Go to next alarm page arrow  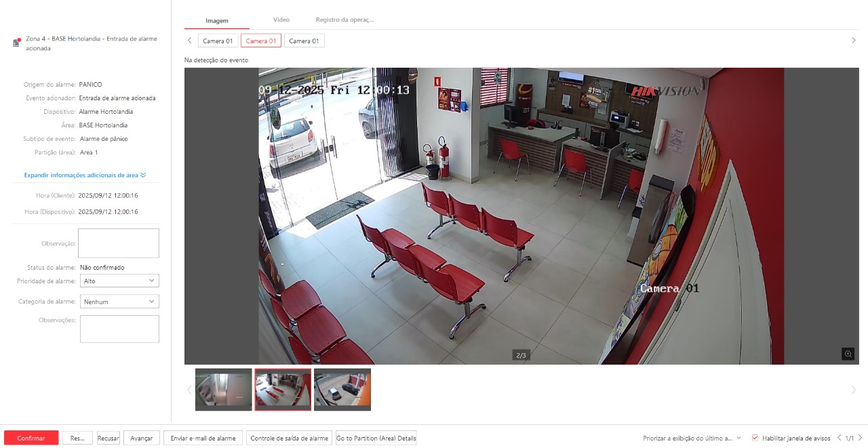[860, 438]
